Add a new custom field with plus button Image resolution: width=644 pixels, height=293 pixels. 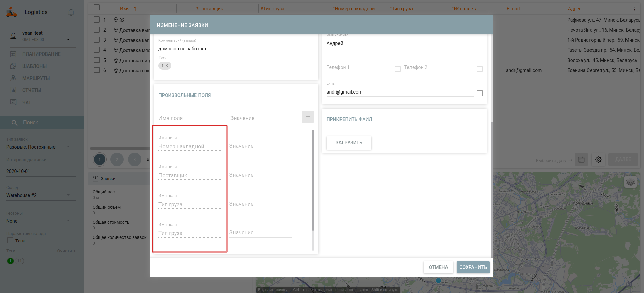[x=308, y=117]
